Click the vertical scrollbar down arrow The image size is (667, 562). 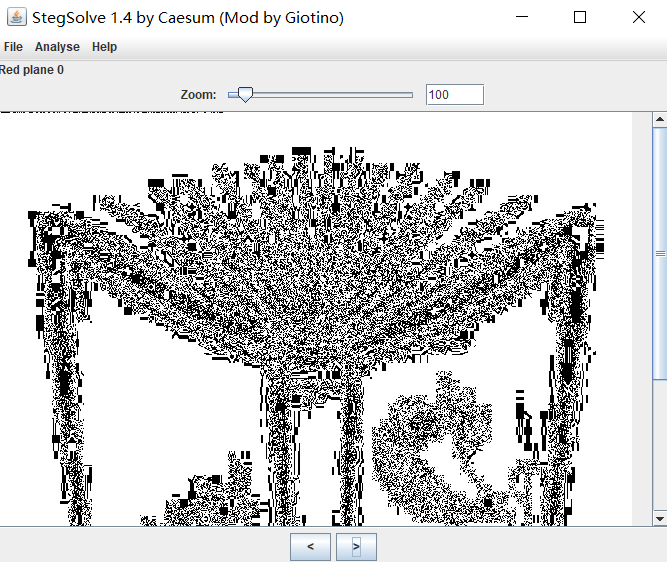(659, 518)
